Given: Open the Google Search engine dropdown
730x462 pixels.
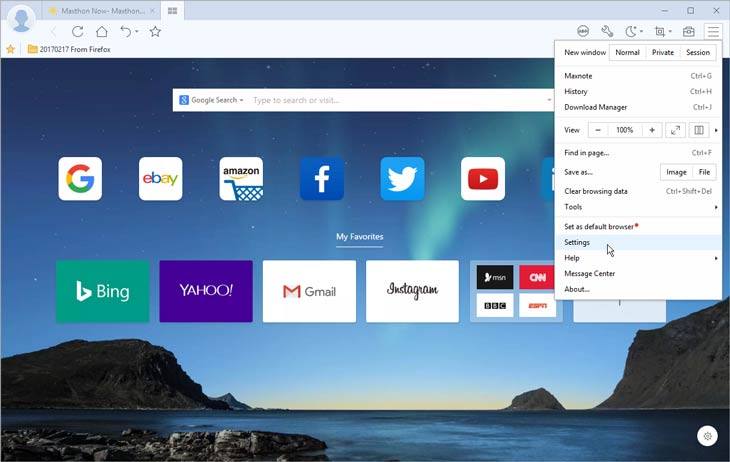Looking at the screenshot, I should 211,100.
